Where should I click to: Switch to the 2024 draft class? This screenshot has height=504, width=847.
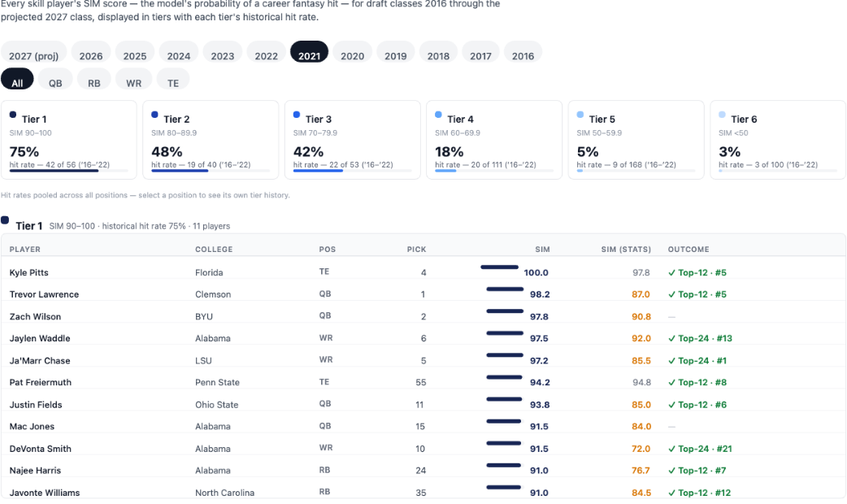178,53
